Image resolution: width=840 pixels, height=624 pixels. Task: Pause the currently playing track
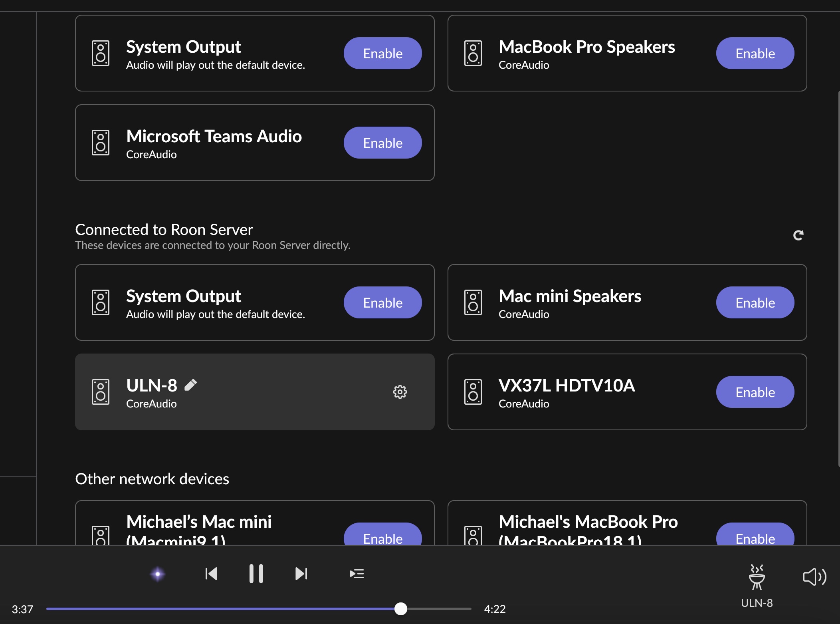click(257, 573)
